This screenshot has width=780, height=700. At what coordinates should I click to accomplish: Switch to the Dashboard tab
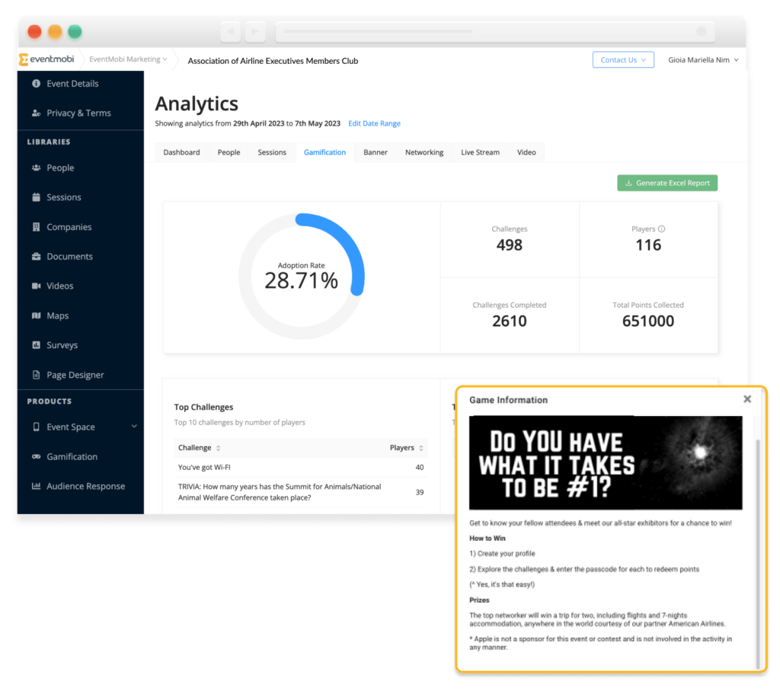point(181,152)
